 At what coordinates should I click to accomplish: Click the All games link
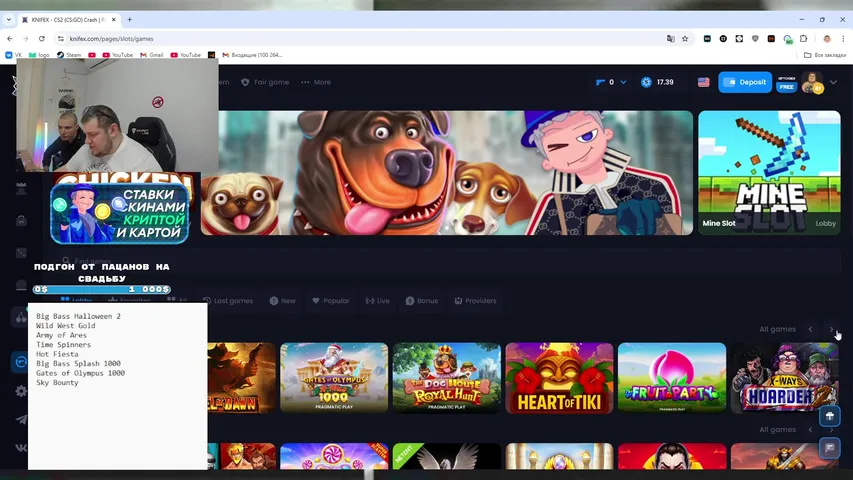click(x=777, y=329)
